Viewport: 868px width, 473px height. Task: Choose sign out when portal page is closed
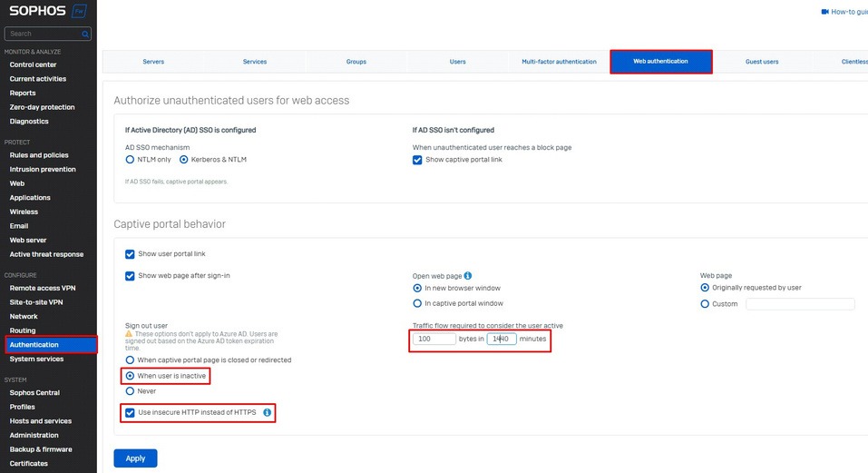tap(130, 360)
